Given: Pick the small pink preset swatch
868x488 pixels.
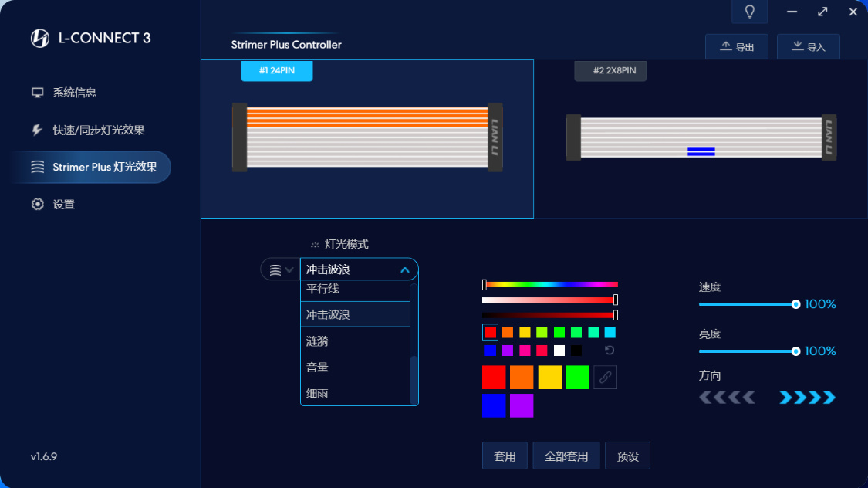Looking at the screenshot, I should [x=525, y=351].
